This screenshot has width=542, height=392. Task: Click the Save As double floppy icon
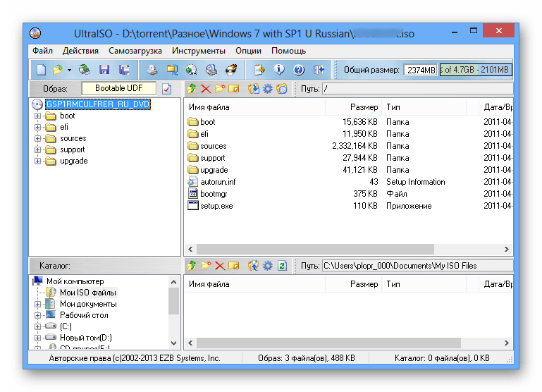[124, 70]
